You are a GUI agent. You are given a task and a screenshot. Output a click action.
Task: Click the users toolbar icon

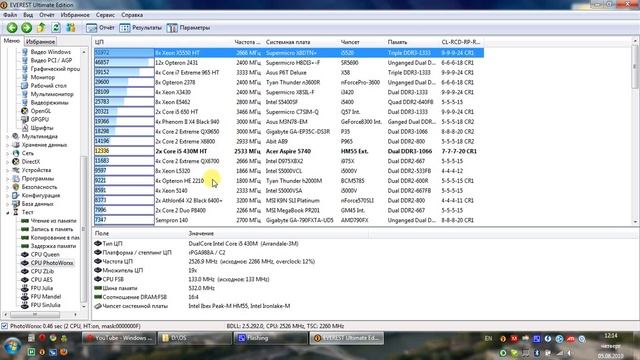(x=71, y=28)
